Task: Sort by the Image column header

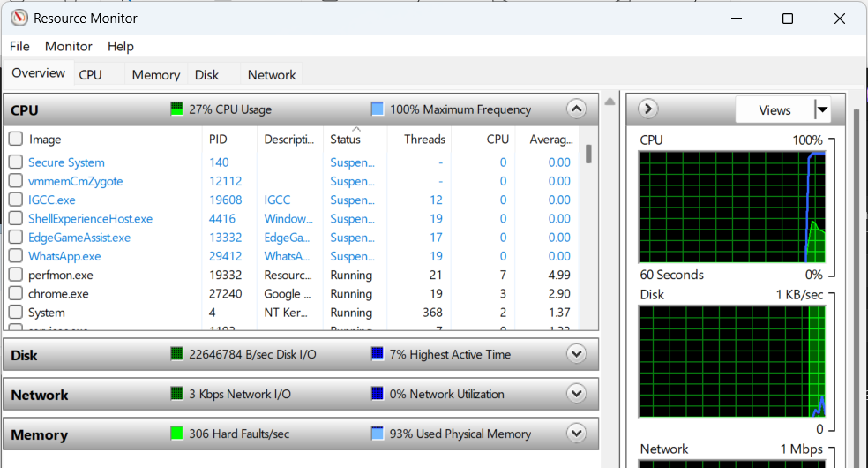Action: coord(114,139)
